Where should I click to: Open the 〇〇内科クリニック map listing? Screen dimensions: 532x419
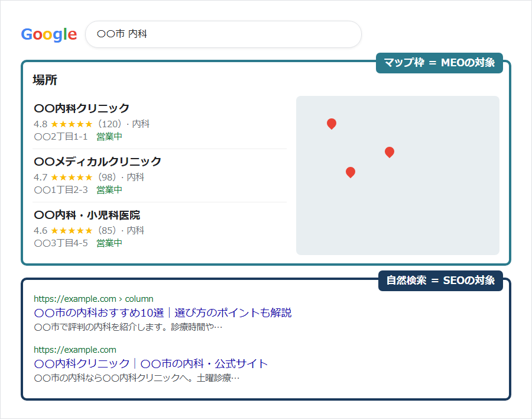tap(82, 108)
